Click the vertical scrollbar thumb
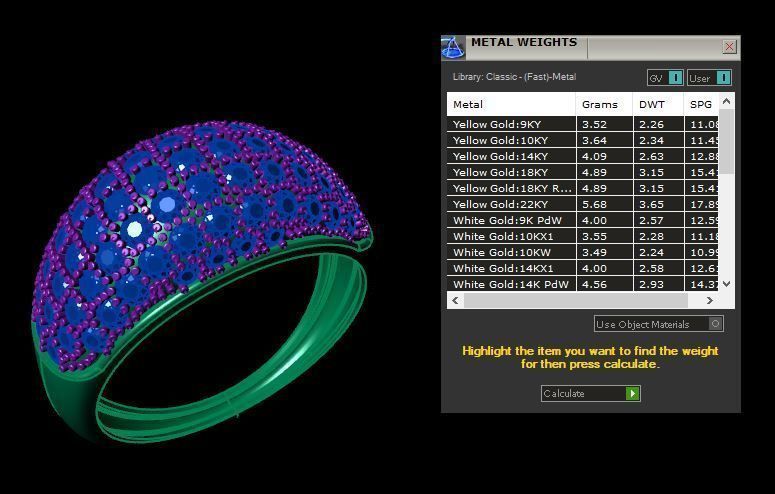 coord(726,141)
